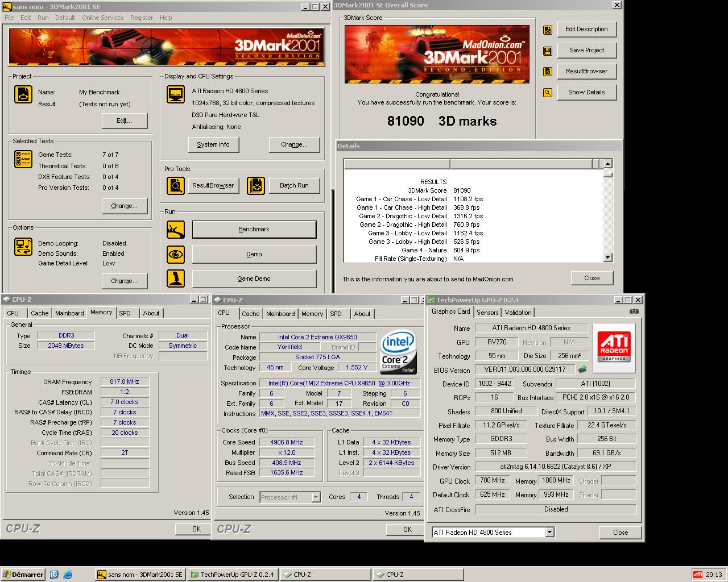Viewport: 728px width, 582px height.
Task: Click the Batch Run icon in Pro Tools
Action: click(x=257, y=186)
